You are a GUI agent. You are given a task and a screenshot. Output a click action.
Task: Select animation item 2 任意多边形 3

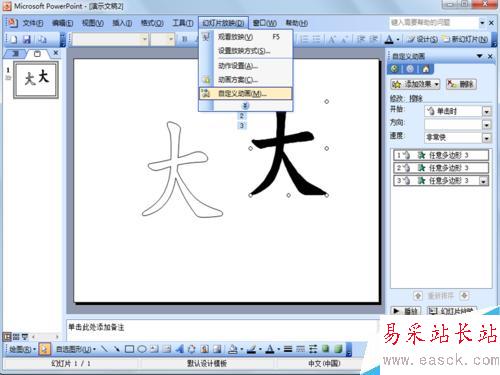pyautogui.click(x=441, y=168)
